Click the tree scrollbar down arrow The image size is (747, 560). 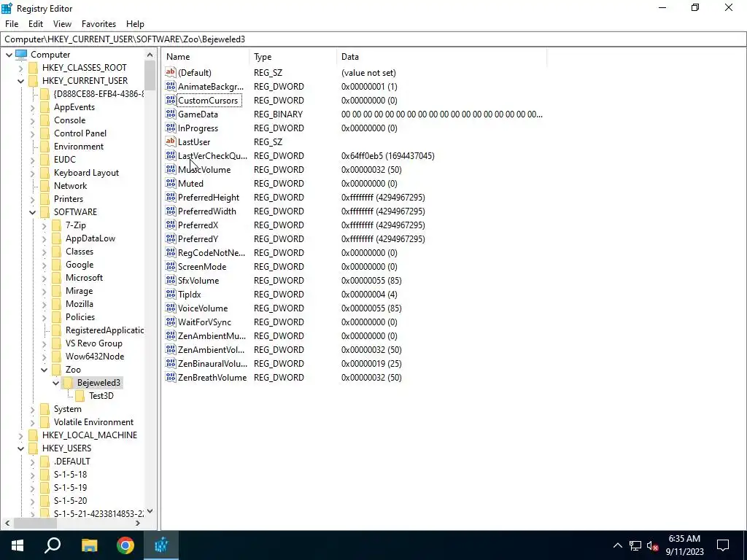150,511
